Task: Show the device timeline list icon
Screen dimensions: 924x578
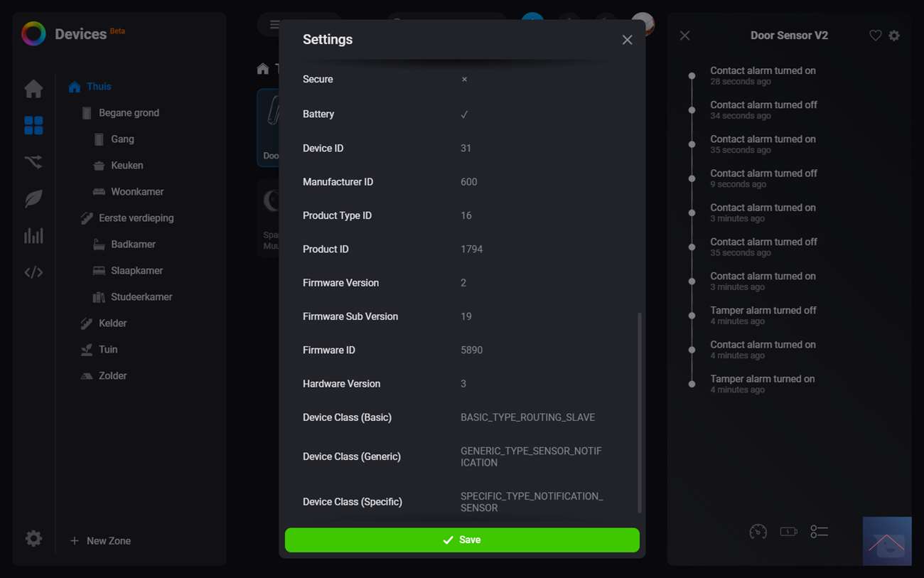Action: 819,532
